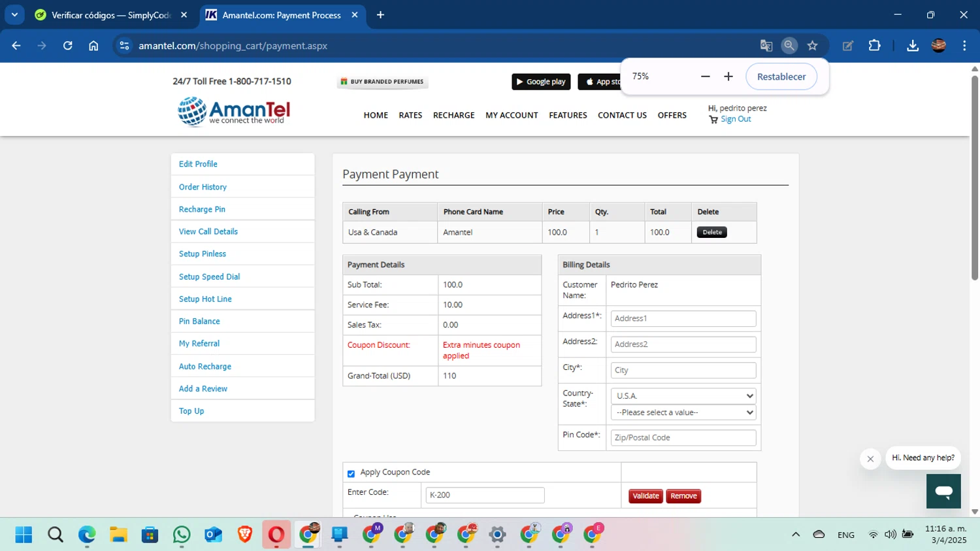Viewport: 980px width, 551px height.
Task: Click the red Remove coupon button
Action: point(683,496)
